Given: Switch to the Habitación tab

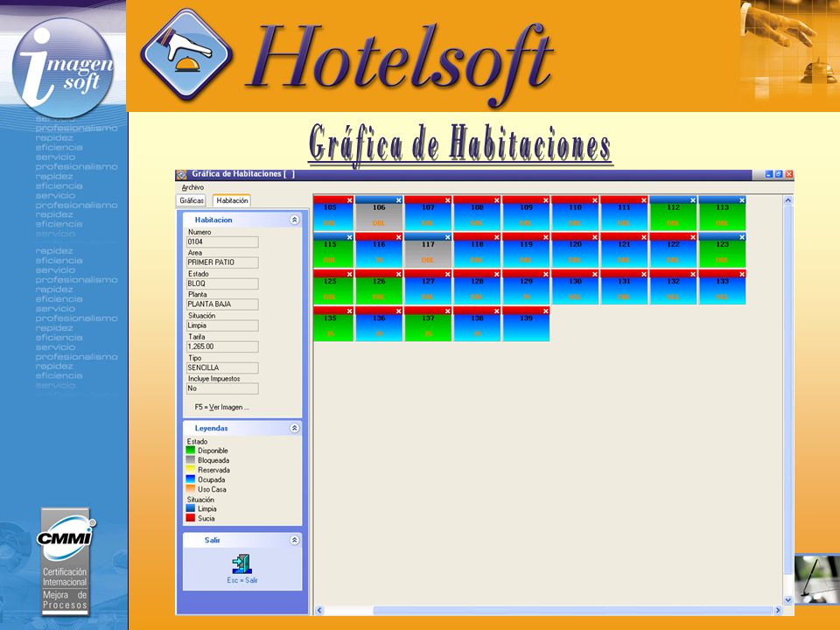Looking at the screenshot, I should tap(232, 200).
